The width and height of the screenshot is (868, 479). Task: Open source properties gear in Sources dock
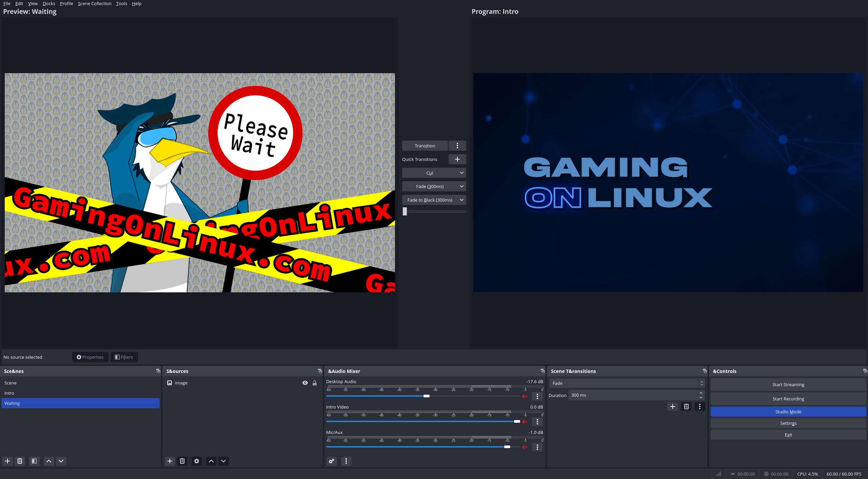click(x=197, y=461)
